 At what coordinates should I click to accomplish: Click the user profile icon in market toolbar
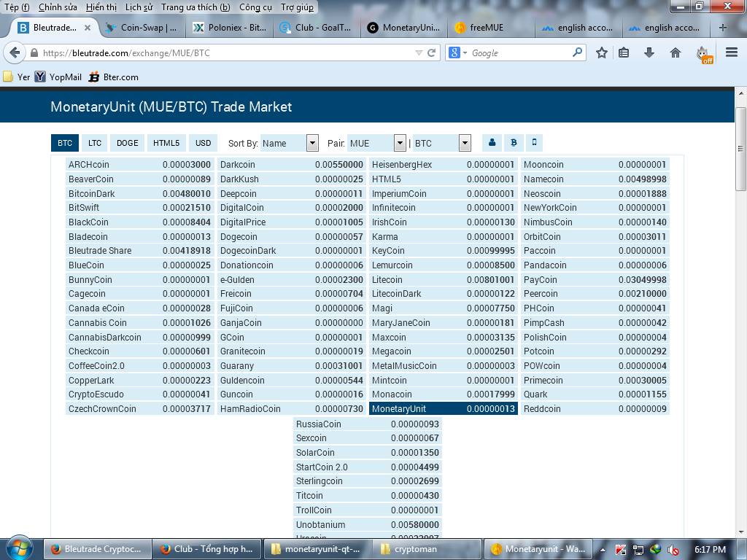492,142
